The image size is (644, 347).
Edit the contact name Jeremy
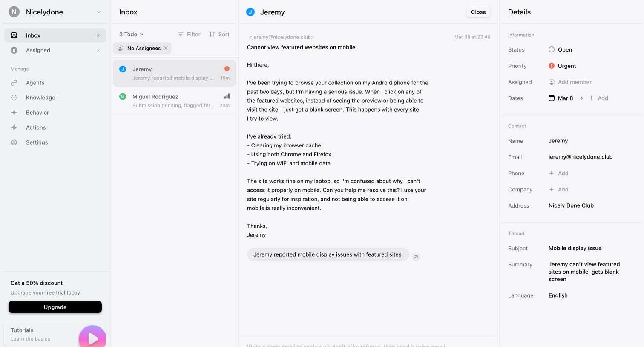click(x=558, y=141)
